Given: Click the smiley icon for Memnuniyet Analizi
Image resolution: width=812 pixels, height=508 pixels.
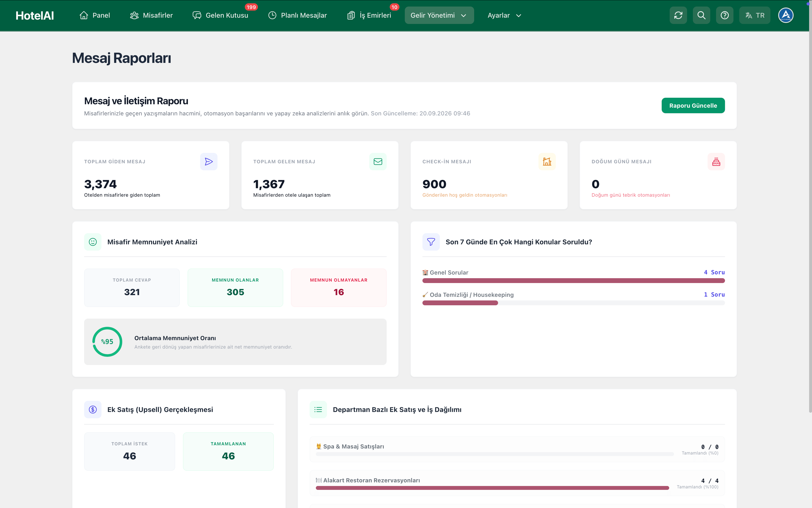Looking at the screenshot, I should (x=93, y=242).
